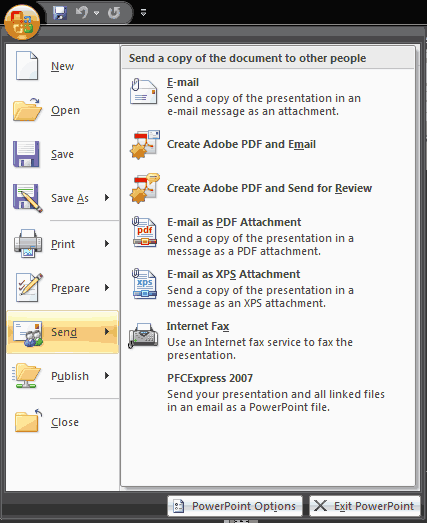Image resolution: width=427 pixels, height=523 pixels.
Task: Click the Save floppy icon in Quick Access toolbar
Action: [60, 13]
